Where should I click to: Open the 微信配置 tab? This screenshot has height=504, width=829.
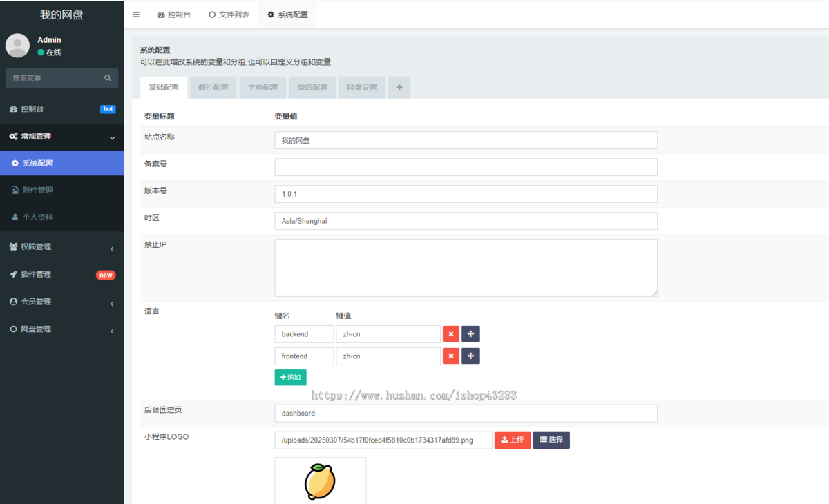[312, 88]
